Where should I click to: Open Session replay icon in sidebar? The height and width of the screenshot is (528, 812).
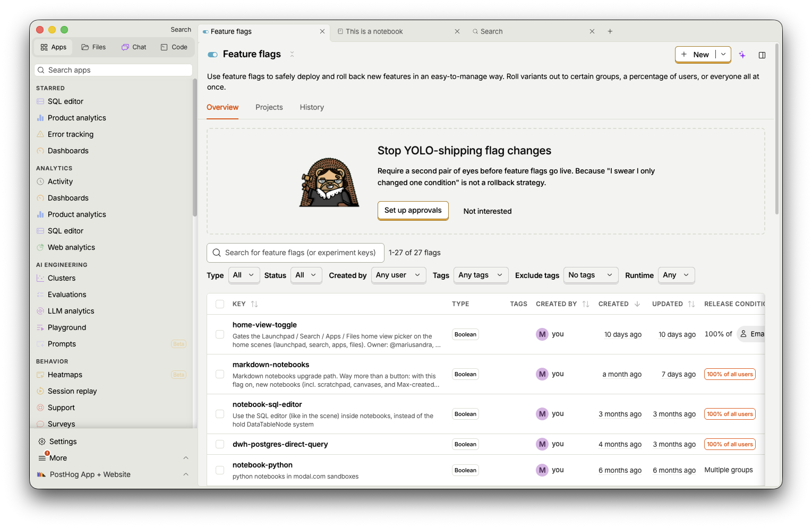click(x=40, y=391)
